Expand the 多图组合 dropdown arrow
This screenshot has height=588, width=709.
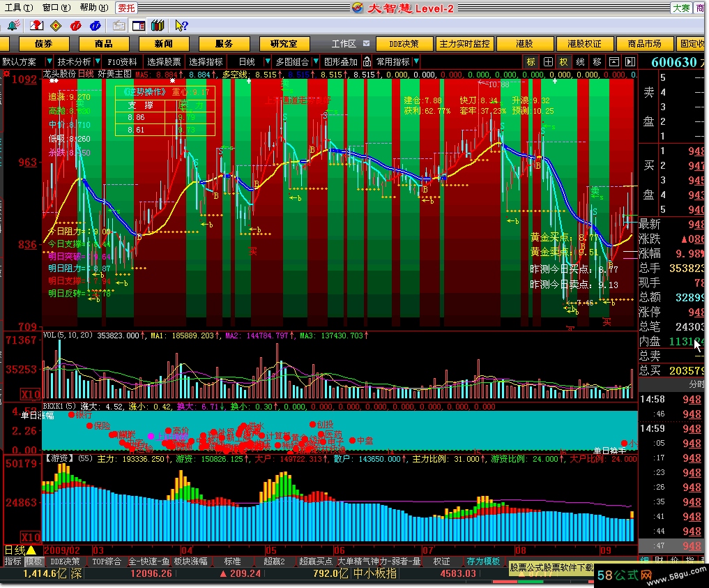pyautogui.click(x=316, y=61)
